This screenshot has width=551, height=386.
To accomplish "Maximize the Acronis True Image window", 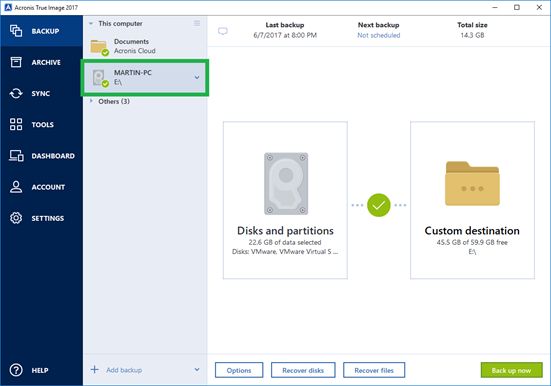I will [517, 7].
